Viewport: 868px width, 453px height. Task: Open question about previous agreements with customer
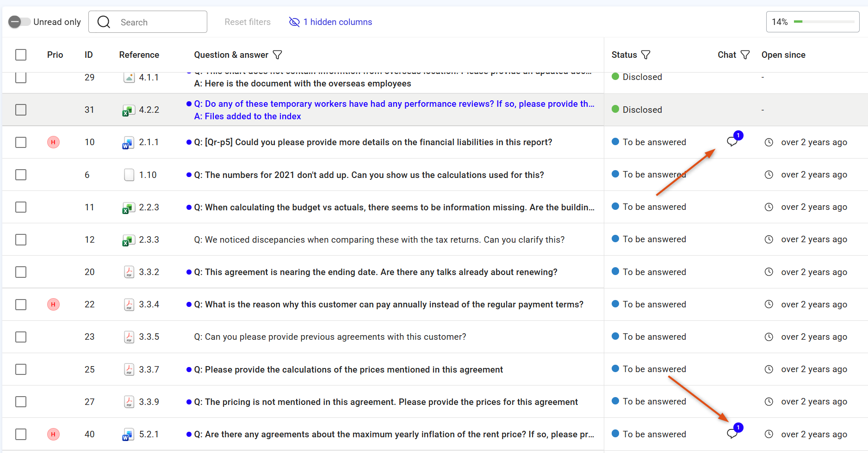(x=330, y=337)
